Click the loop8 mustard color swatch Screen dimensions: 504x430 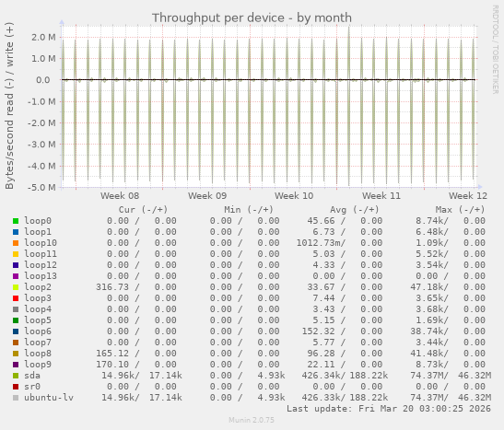pyautogui.click(x=16, y=354)
